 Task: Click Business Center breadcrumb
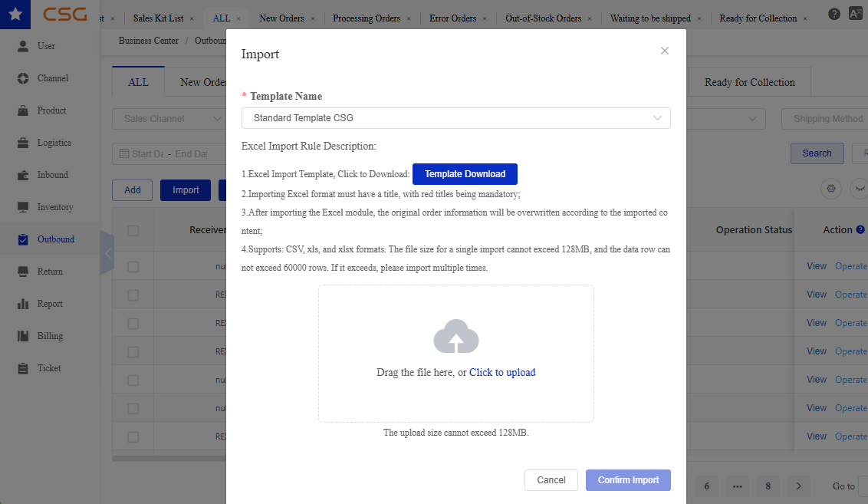tap(148, 41)
